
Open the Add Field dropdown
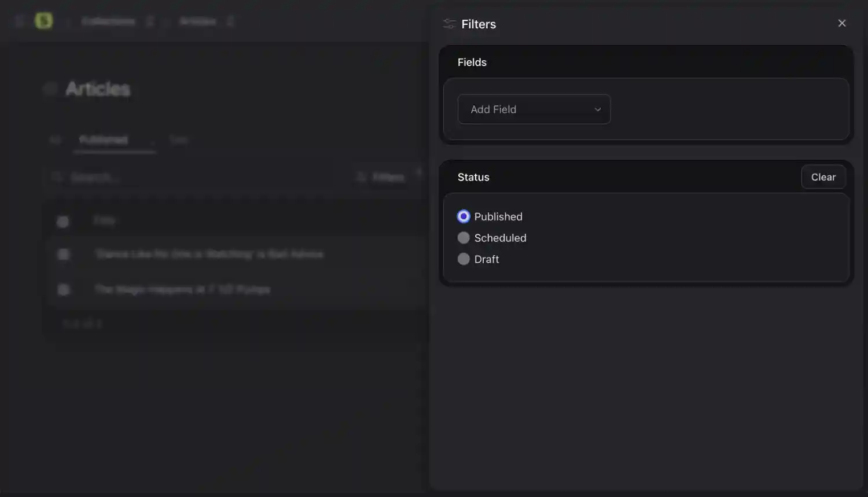point(534,109)
